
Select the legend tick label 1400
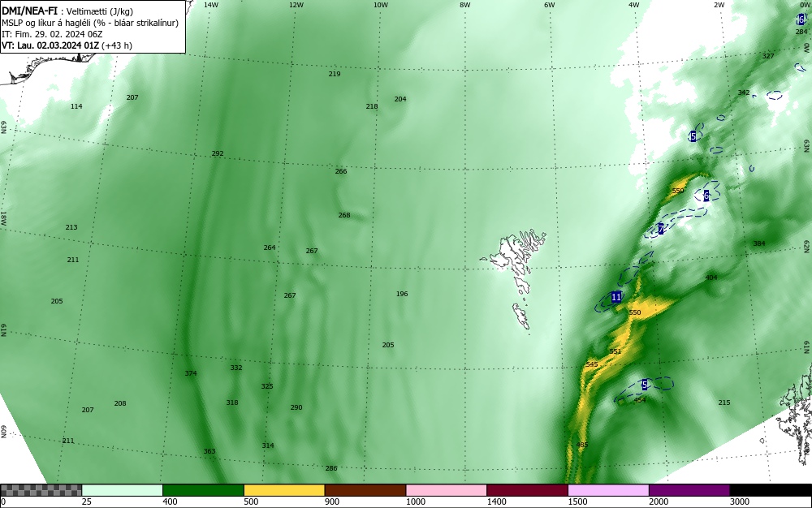coord(497,502)
